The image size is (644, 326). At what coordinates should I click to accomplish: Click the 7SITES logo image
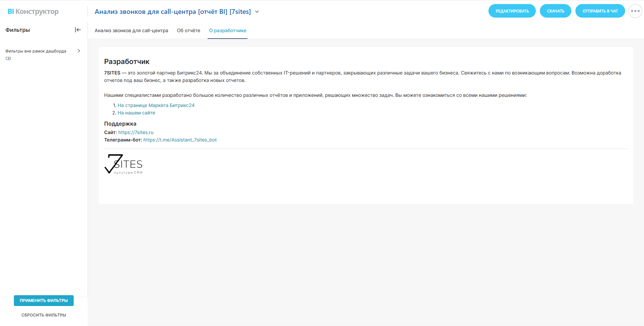pyautogui.click(x=124, y=164)
